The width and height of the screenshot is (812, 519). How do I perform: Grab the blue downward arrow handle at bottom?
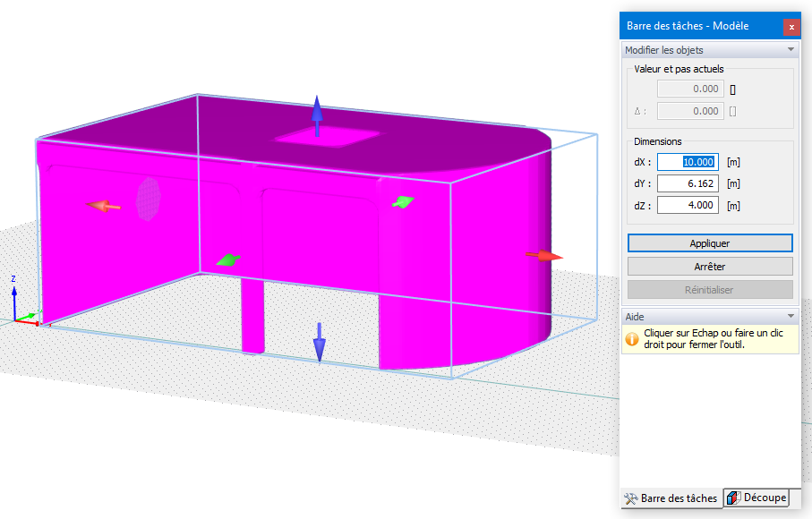[320, 342]
